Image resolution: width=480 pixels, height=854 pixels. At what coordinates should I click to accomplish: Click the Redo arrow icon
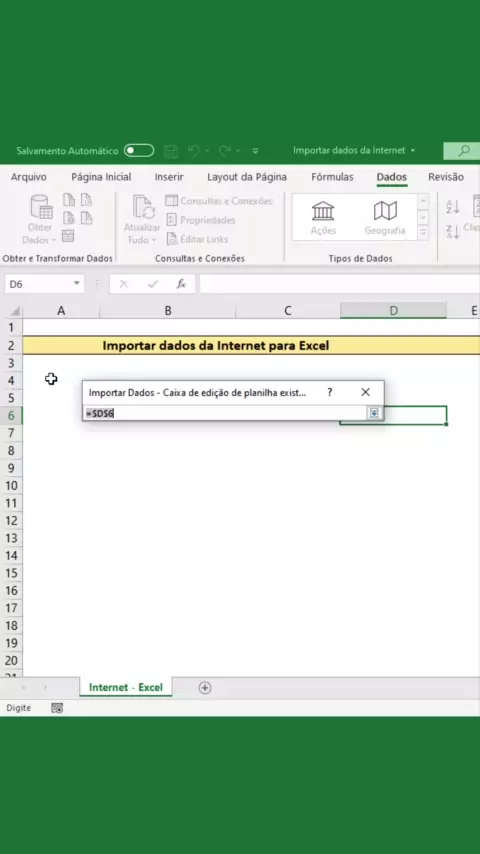224,151
